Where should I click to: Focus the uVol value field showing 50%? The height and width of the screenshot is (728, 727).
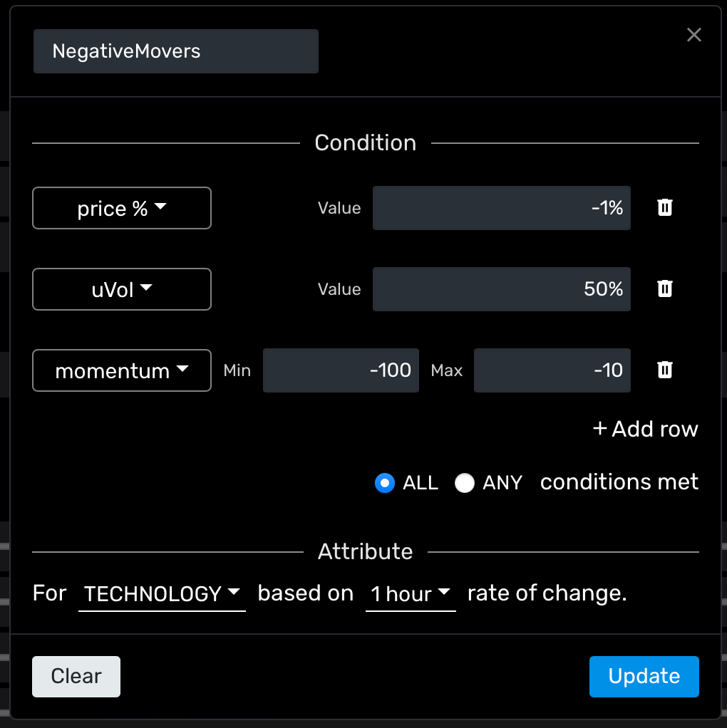pos(501,289)
